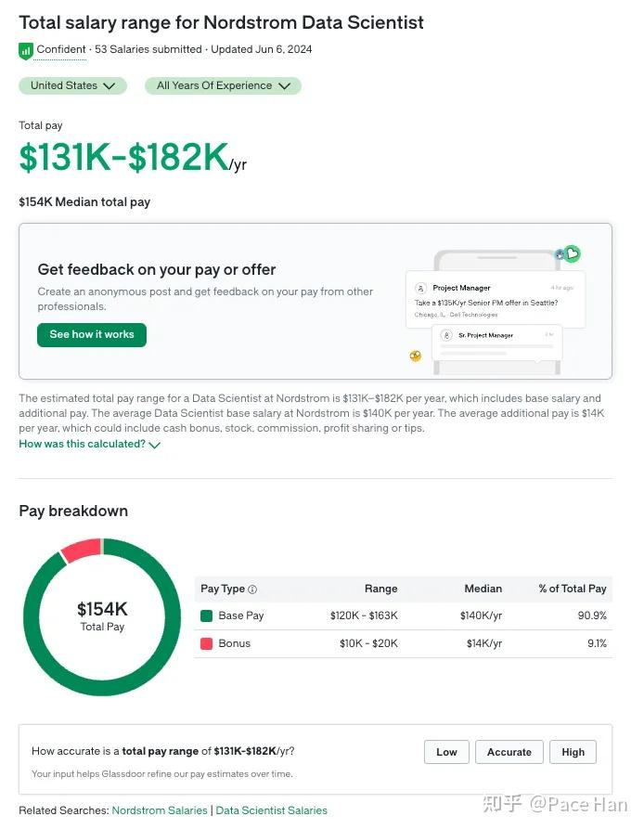
Task: Rate the pay range as High
Action: pos(573,752)
